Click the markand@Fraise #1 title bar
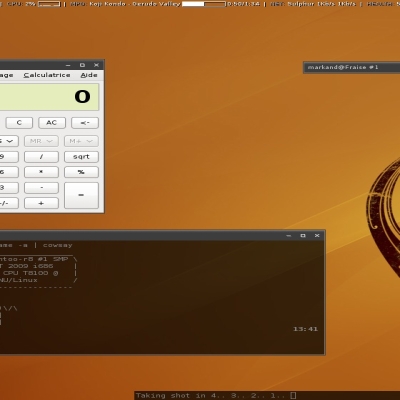 tap(352, 67)
